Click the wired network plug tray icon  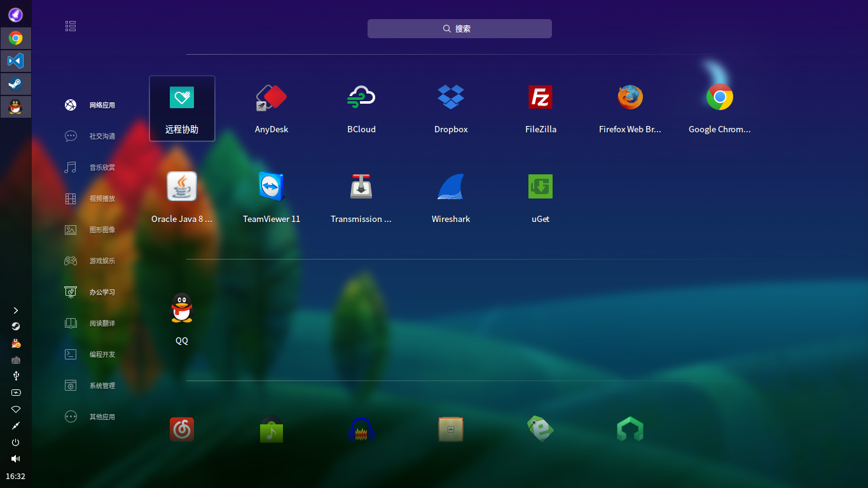click(x=16, y=426)
